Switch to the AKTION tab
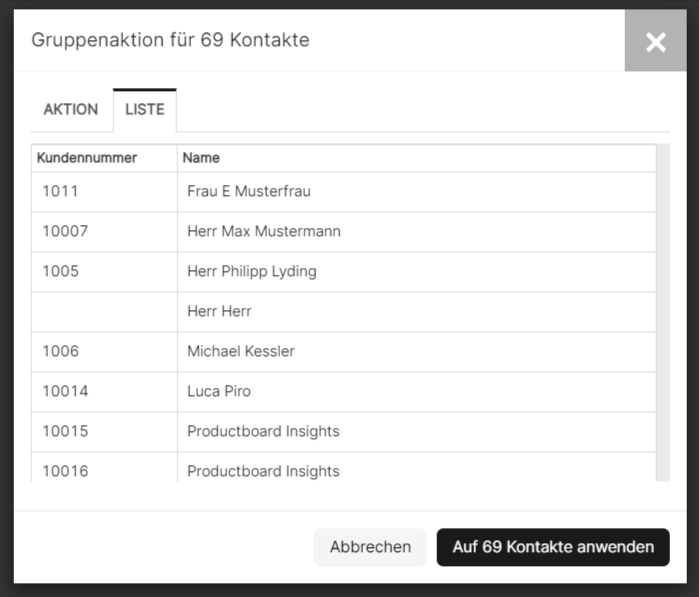The image size is (699, 597). 71,109
